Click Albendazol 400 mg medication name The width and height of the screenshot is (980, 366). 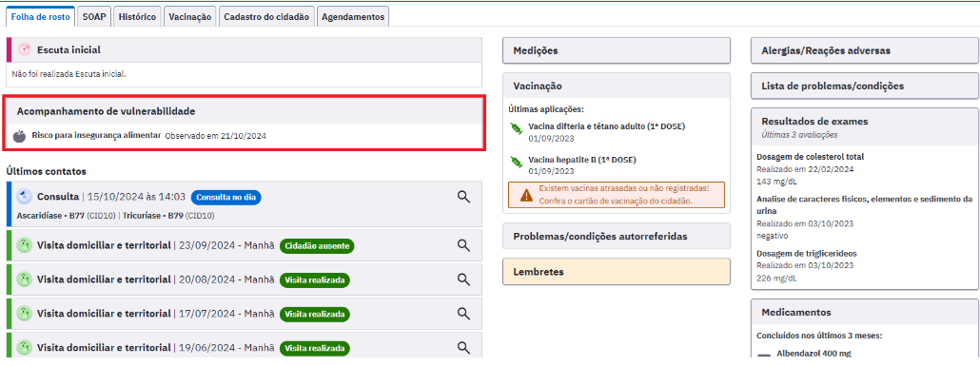coord(813,354)
